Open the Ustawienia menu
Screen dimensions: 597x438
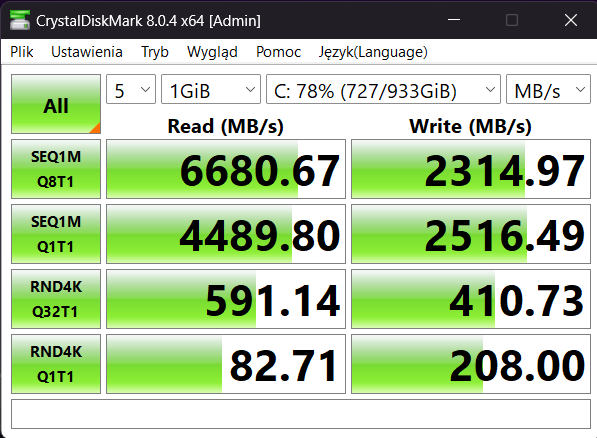click(87, 52)
